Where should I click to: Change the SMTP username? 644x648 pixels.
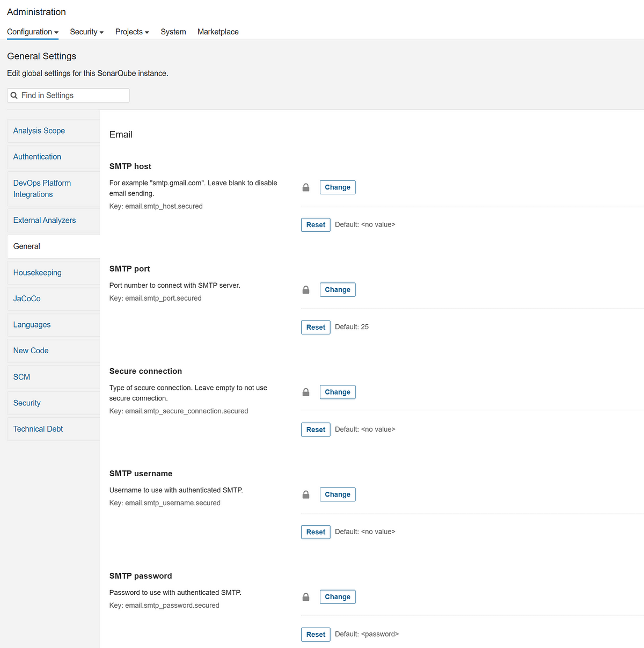pos(337,494)
